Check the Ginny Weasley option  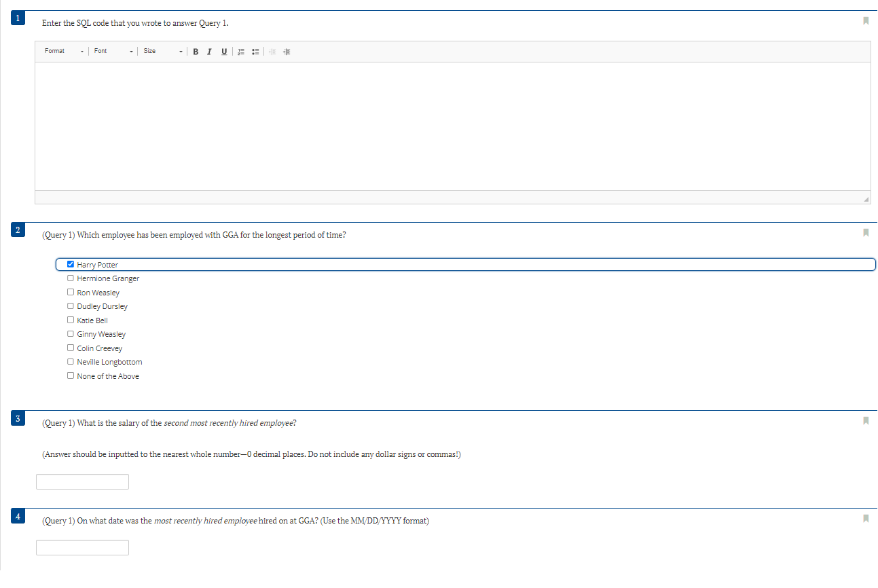71,334
